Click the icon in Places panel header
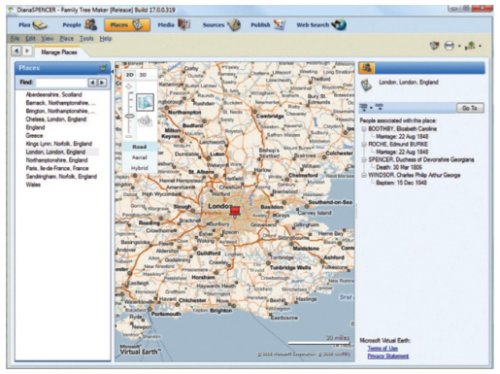The image size is (500, 374). point(103,68)
